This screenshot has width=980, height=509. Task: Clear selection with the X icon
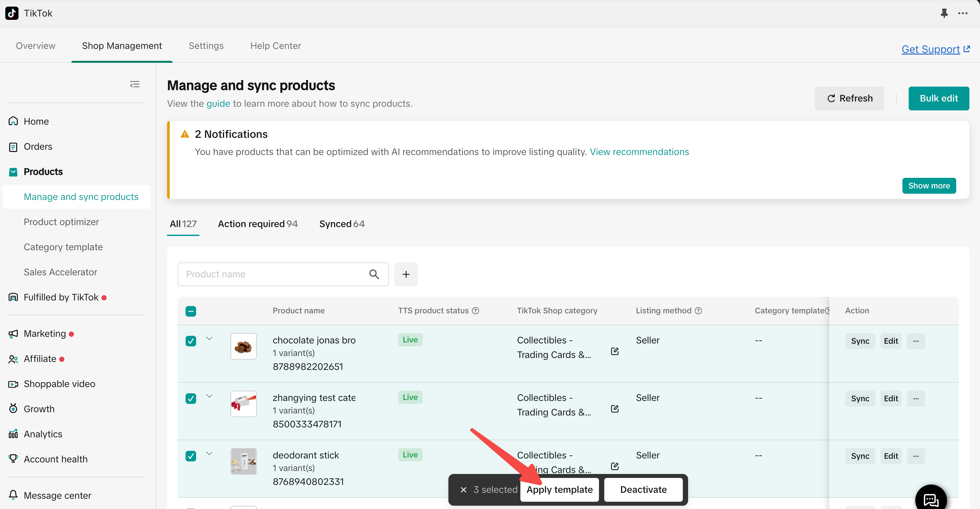click(x=463, y=489)
